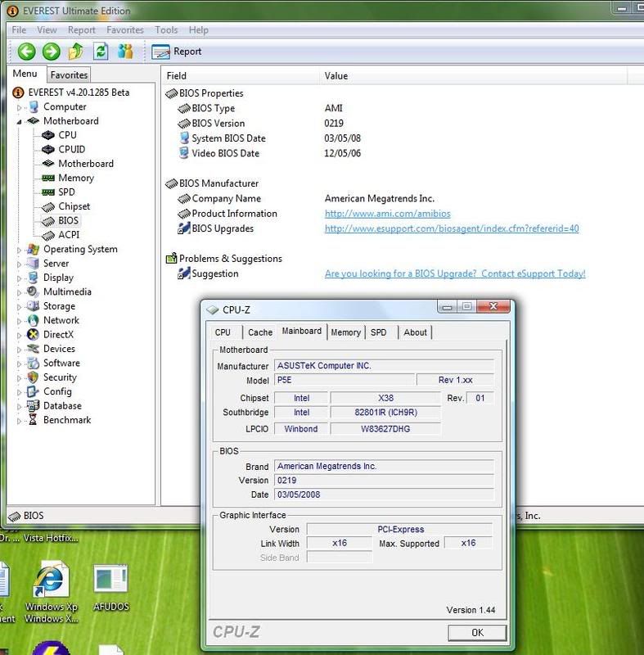This screenshot has height=655, width=644.
Task: Open the esupport.com biosagent link
Action: click(452, 228)
